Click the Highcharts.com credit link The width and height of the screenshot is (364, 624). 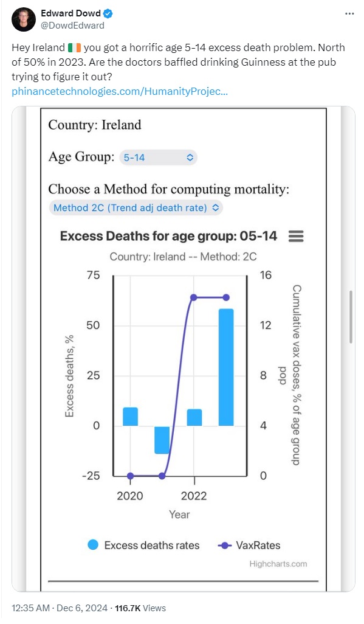click(278, 564)
